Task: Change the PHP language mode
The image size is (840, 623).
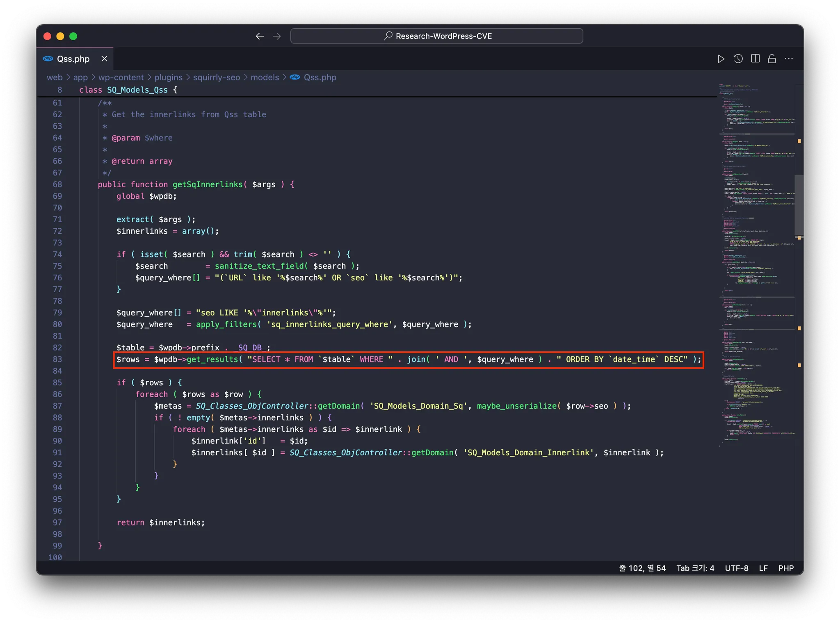Action: pyautogui.click(x=785, y=568)
